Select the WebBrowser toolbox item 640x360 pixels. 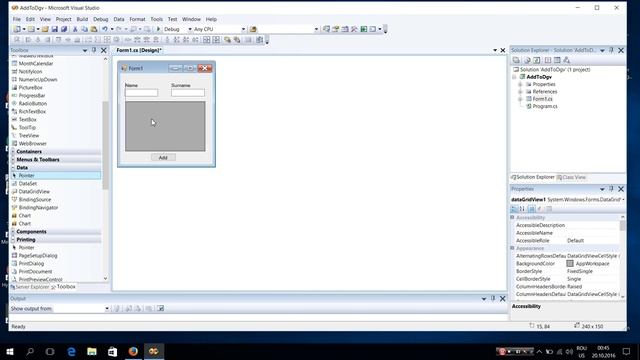(x=32, y=144)
